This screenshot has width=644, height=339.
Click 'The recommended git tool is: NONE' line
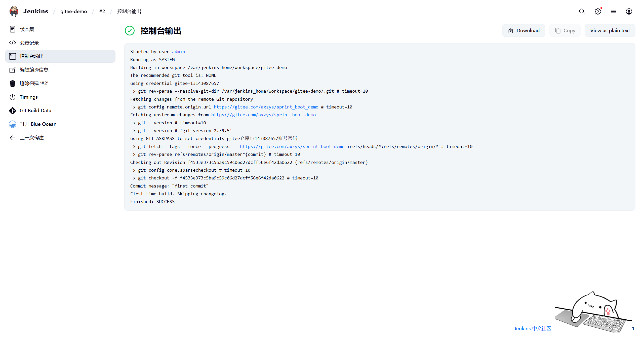point(173,75)
